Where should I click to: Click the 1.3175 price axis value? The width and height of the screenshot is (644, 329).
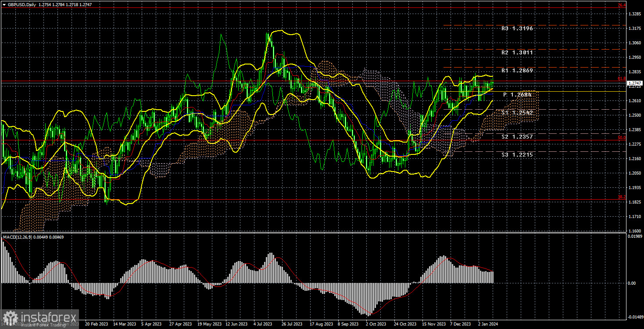(634, 29)
